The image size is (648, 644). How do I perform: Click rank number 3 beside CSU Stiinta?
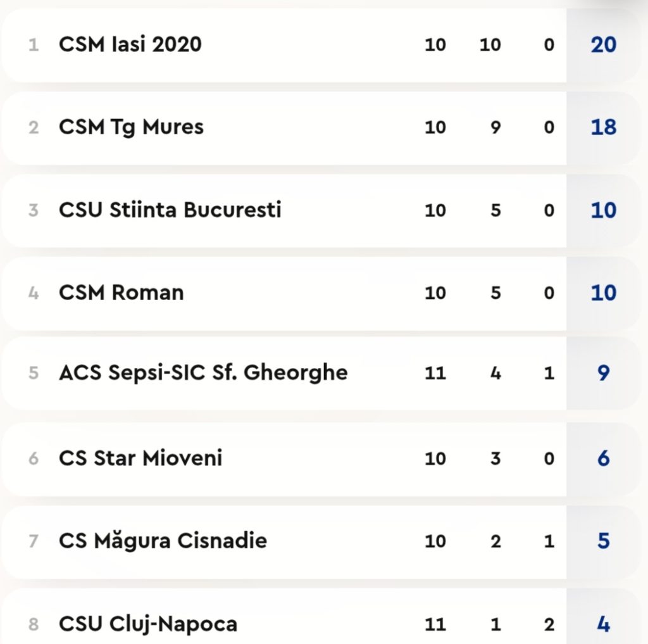(x=34, y=210)
